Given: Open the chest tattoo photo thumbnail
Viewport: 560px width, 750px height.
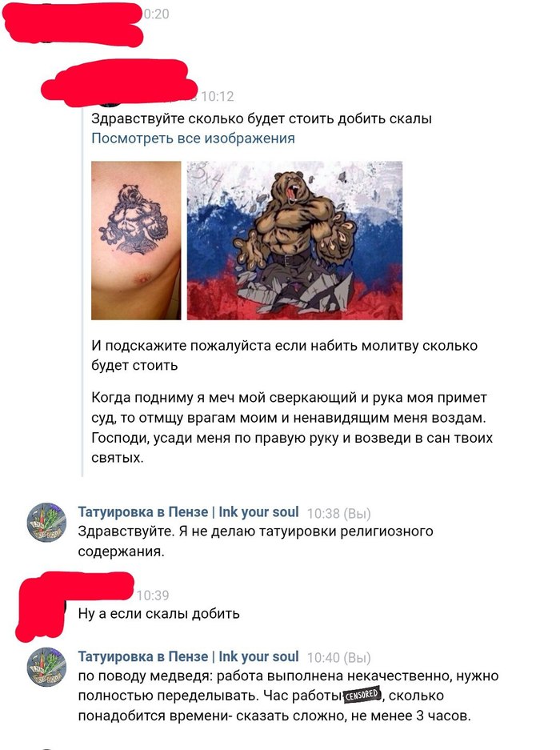Looking at the screenshot, I should pos(136,240).
